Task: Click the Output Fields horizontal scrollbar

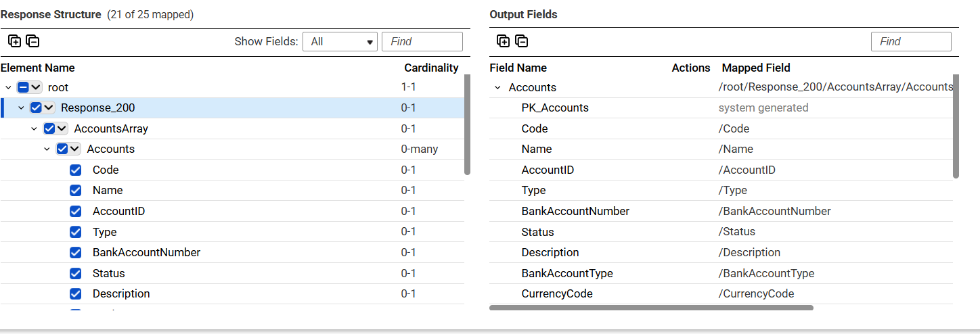Action: click(x=651, y=308)
